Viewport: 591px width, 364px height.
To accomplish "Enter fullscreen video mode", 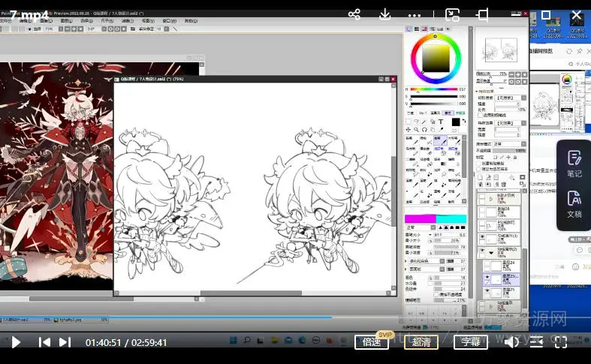I will tap(560, 342).
